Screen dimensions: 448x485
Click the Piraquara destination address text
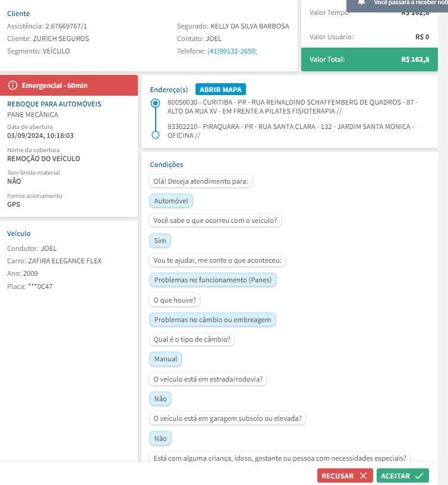click(x=291, y=131)
